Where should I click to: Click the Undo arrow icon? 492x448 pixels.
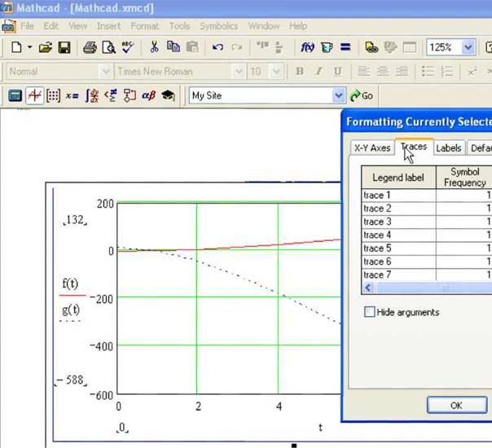(x=217, y=47)
